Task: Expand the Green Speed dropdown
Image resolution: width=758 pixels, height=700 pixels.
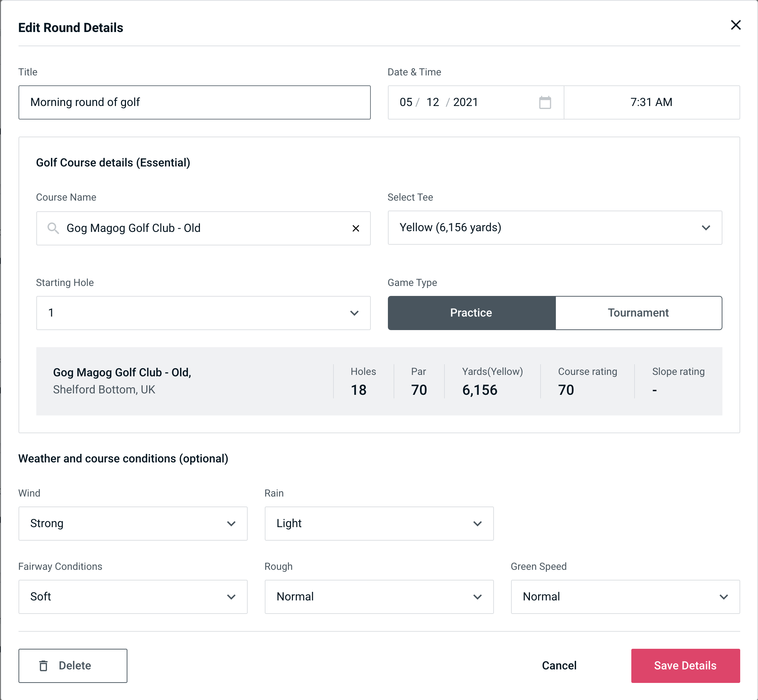Action: click(x=625, y=597)
